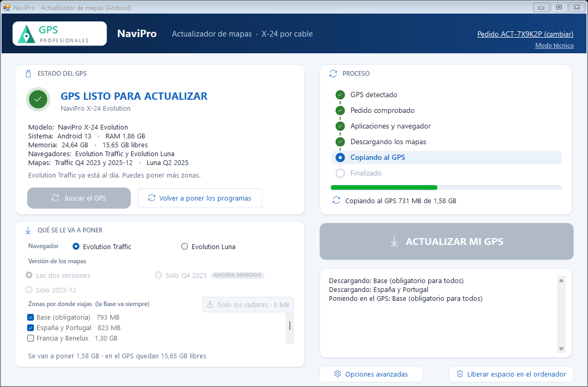Click the spinning icon beside copy status
The image size is (588, 387).
[336, 201]
